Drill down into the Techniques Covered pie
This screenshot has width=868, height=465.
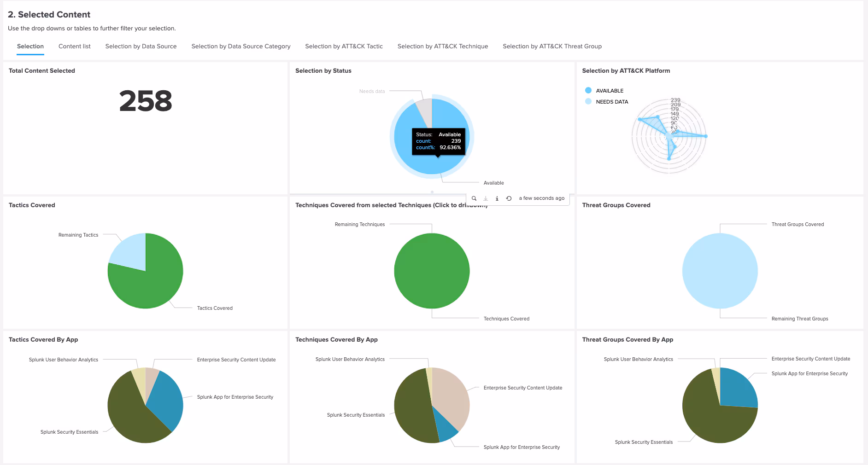coord(432,271)
